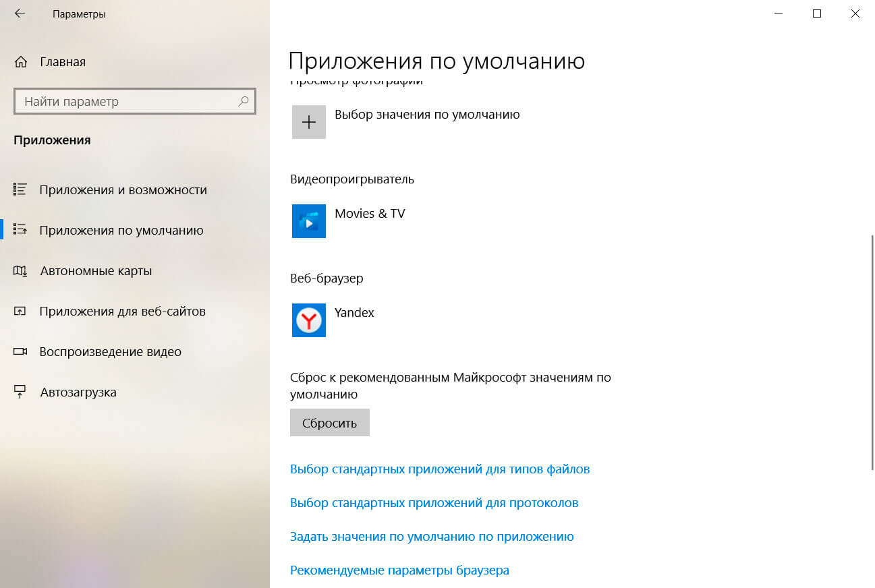Click the Воспроизведение видео camera icon
Viewport: 875px width, 588px height.
click(x=20, y=352)
